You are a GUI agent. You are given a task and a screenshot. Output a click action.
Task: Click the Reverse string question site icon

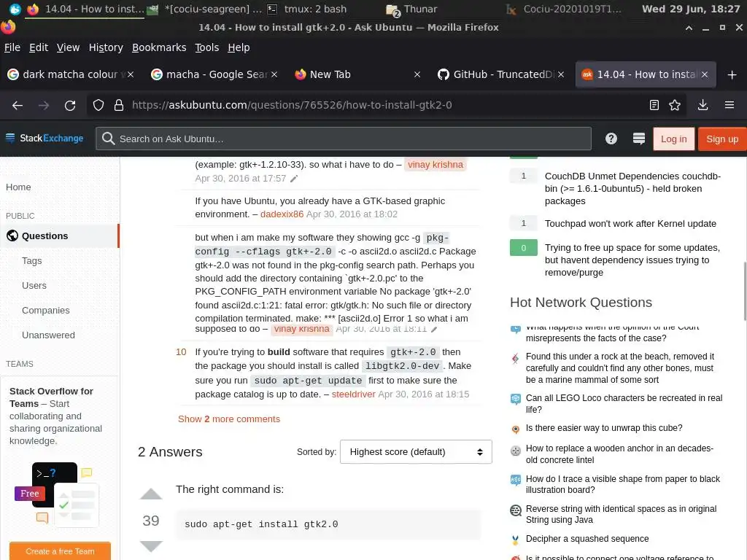coord(516,511)
